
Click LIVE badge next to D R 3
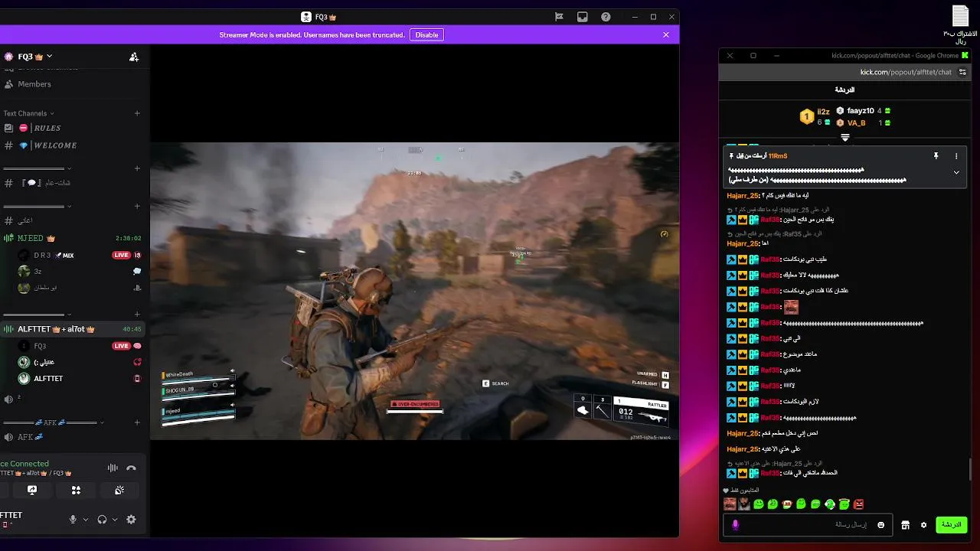(121, 255)
